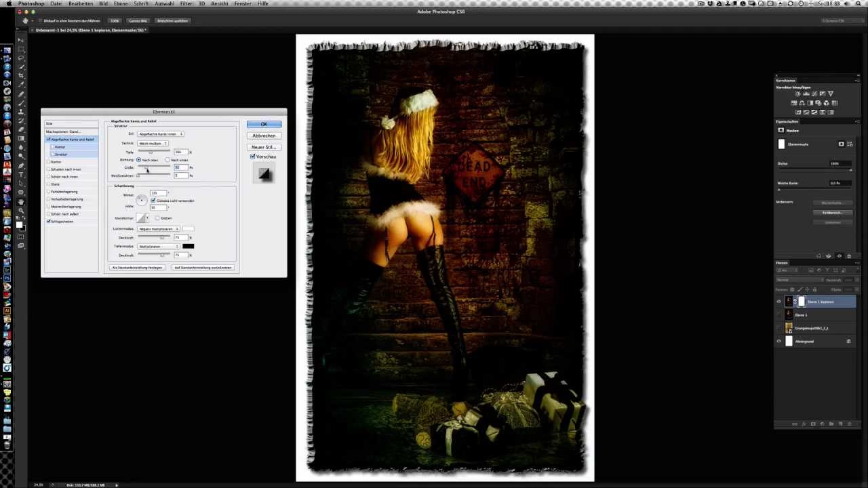The image size is (868, 488).
Task: Click Ganzes Bild button in options bar
Action: [138, 20]
